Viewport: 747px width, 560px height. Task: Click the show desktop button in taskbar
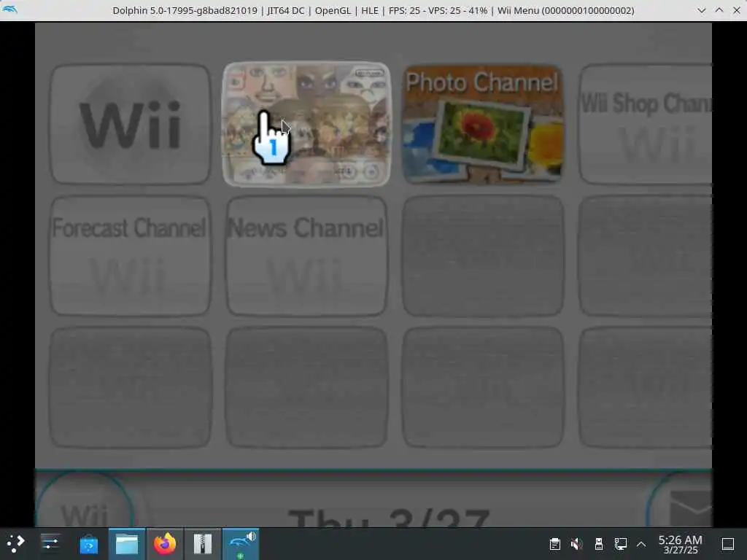click(728, 544)
